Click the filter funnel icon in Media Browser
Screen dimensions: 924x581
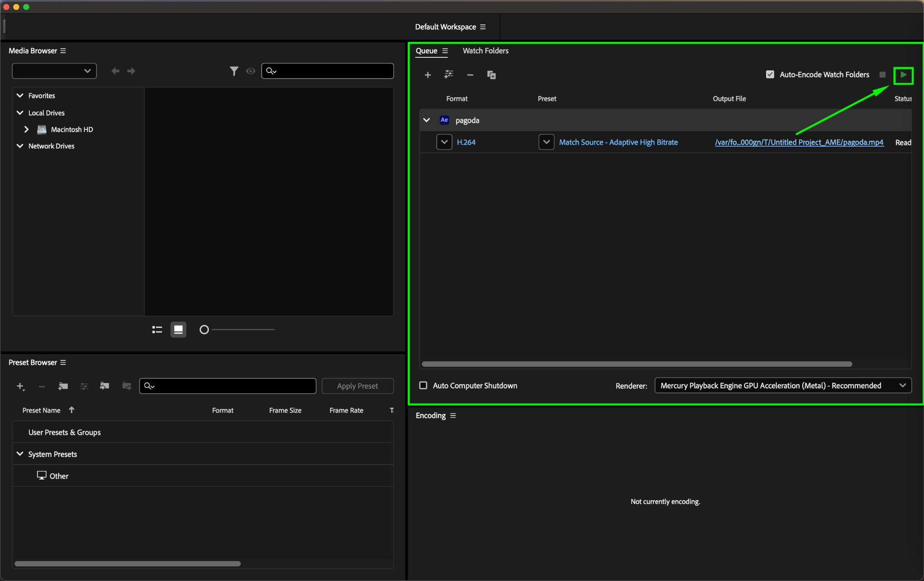pyautogui.click(x=234, y=71)
